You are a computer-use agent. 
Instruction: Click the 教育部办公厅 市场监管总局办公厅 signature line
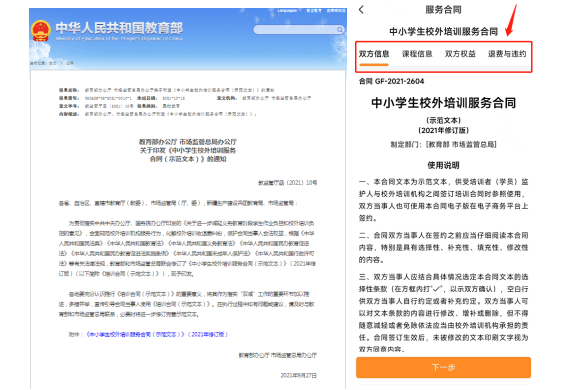pyautogui.click(x=277, y=355)
